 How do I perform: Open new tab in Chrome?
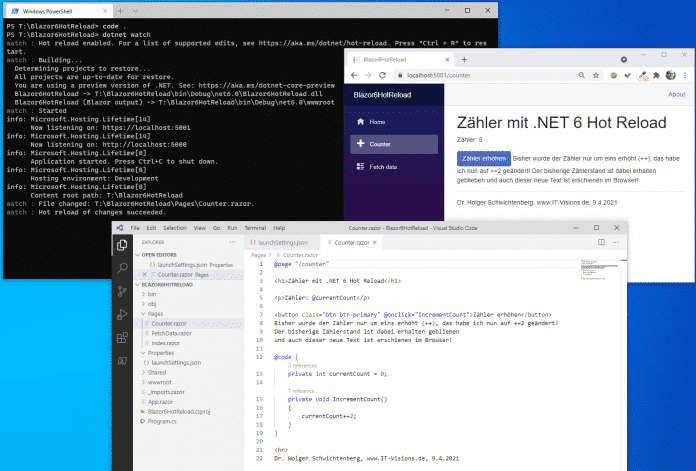(x=464, y=59)
